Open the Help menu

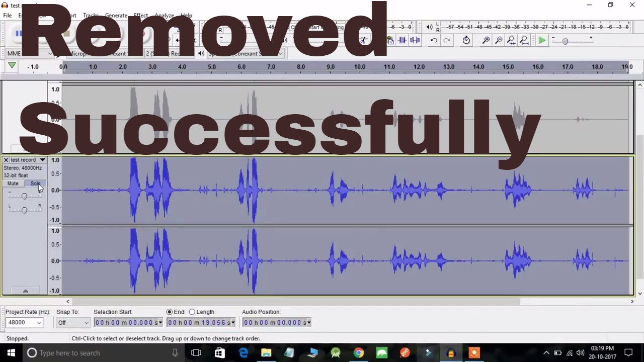pyautogui.click(x=186, y=16)
